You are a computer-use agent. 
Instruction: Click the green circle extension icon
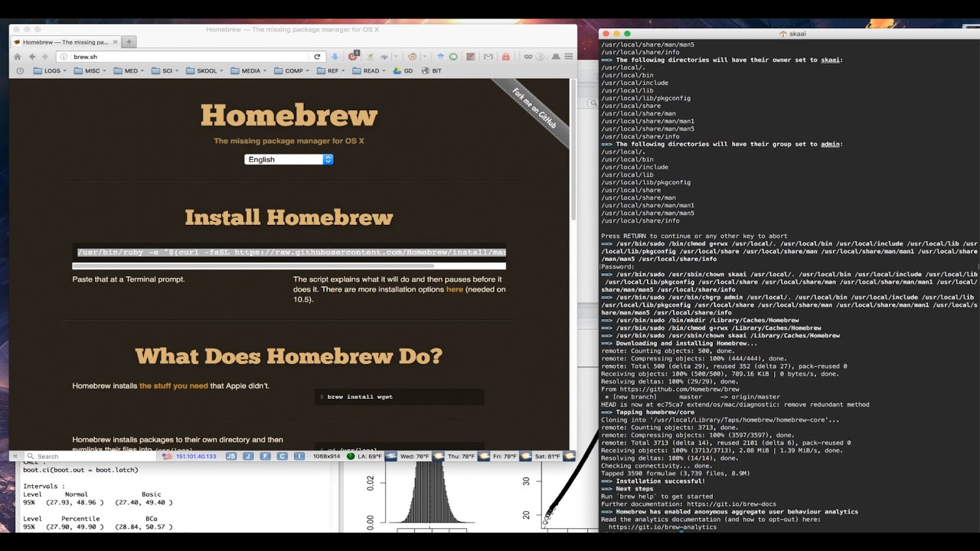[x=453, y=57]
